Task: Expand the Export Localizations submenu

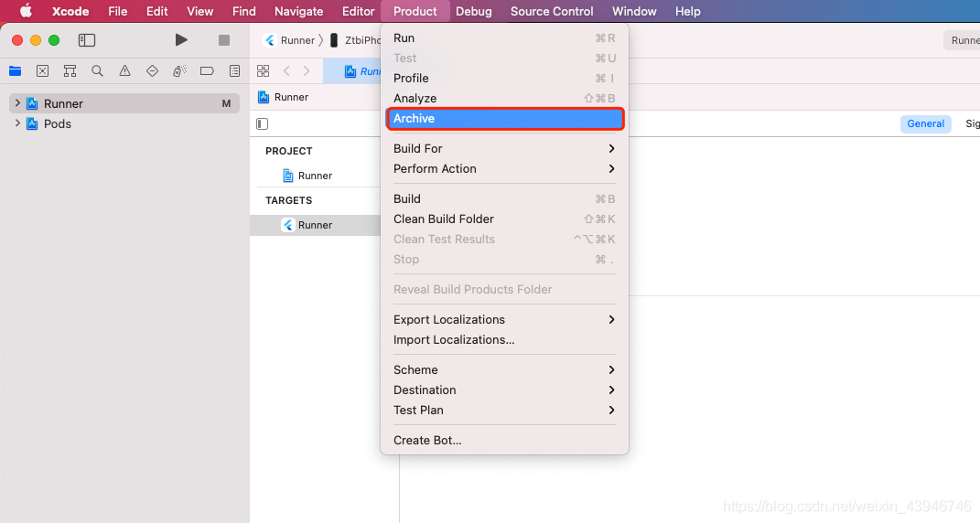Action: (504, 319)
